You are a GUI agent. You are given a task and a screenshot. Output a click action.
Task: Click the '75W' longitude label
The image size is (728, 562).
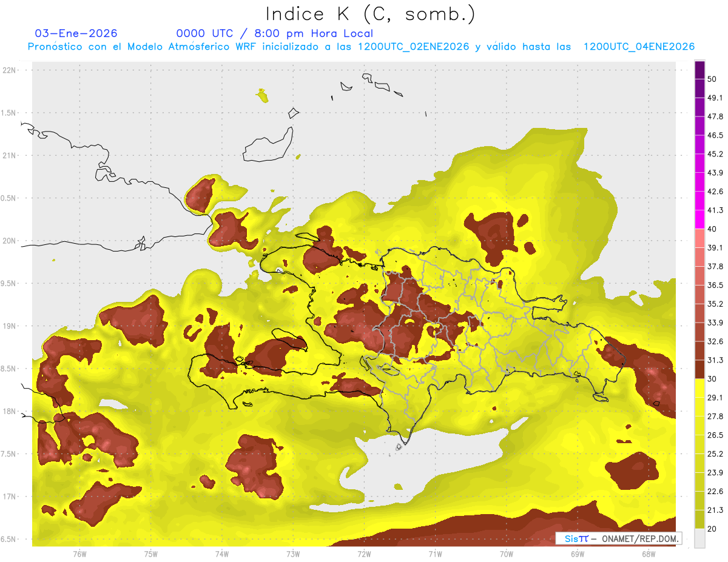(151, 554)
